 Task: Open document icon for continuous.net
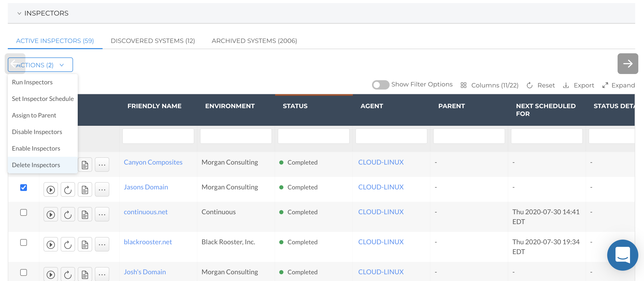click(85, 215)
